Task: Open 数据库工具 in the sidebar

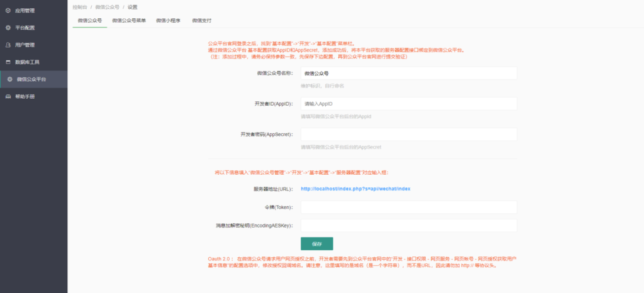Action: tap(34, 62)
